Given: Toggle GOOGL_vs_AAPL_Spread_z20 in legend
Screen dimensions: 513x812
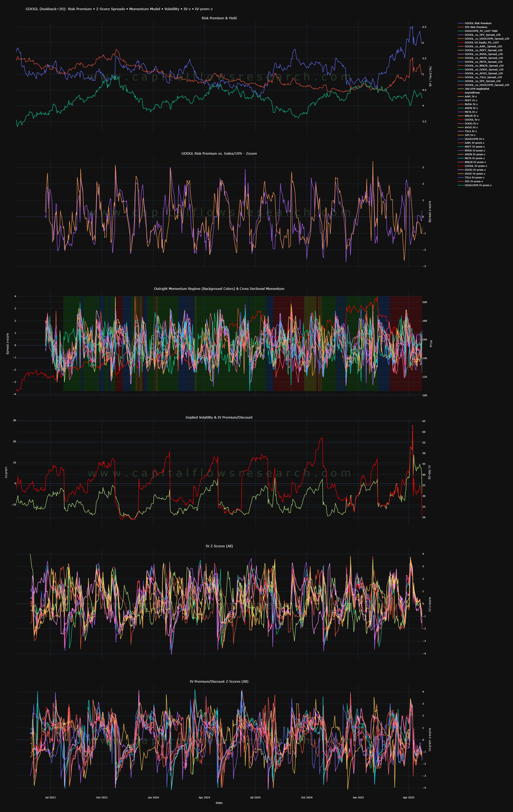Looking at the screenshot, I should [480, 46].
